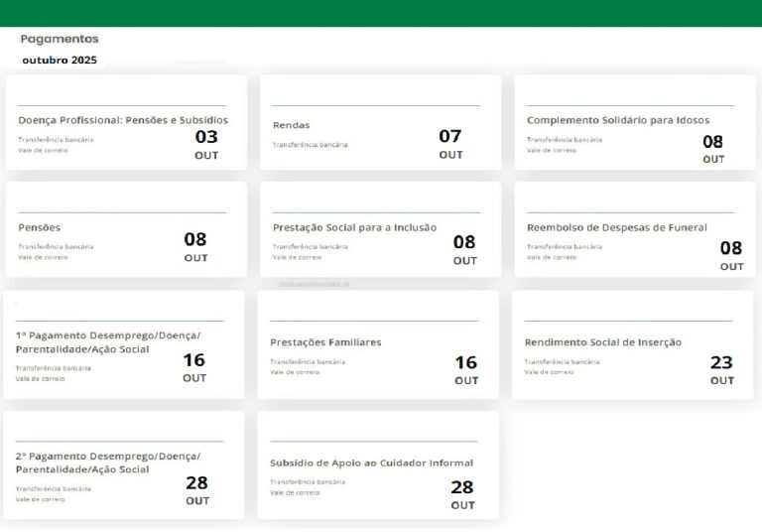Select Reembolso de Despesas de Funeral title
The width and height of the screenshot is (762, 532).
point(616,227)
